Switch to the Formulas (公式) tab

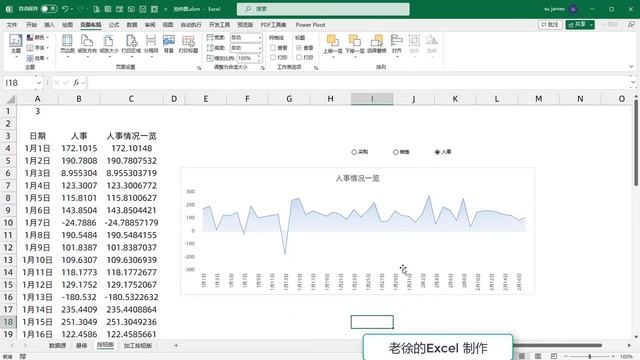114,25
